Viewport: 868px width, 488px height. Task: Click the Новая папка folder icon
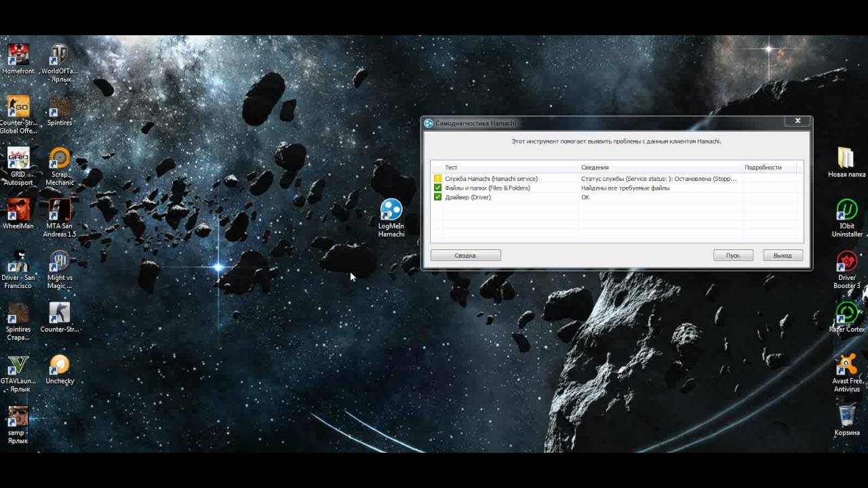pos(846,162)
